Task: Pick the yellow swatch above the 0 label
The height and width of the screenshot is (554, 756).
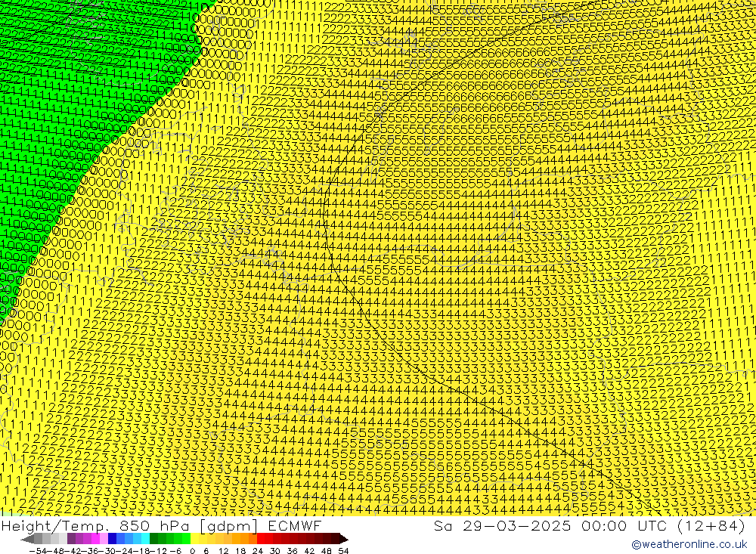Action: click(x=194, y=539)
